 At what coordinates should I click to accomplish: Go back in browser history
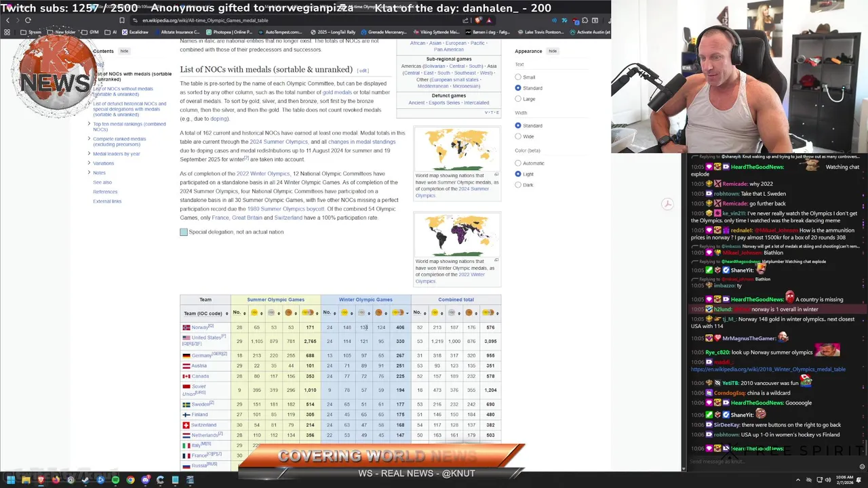click(7, 20)
